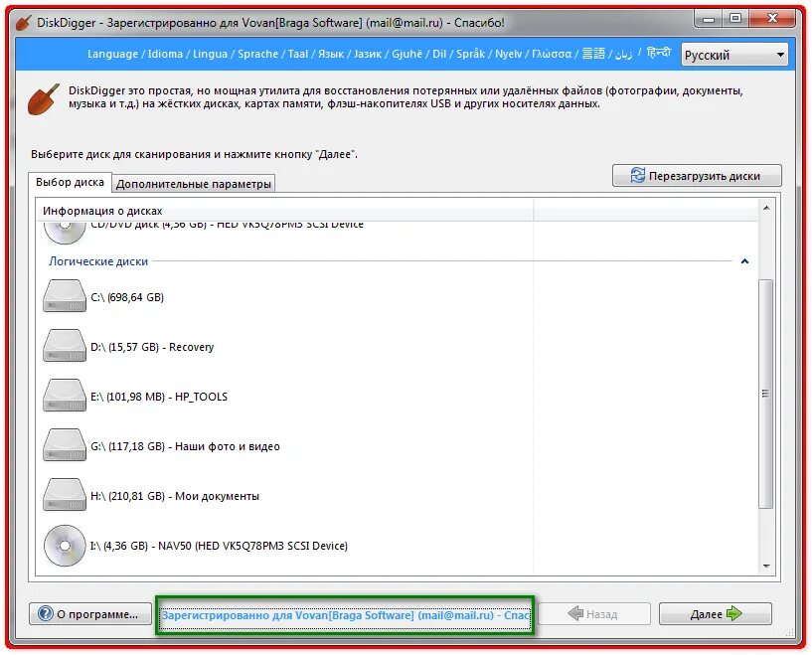Open the О программе dialog
This screenshot has height=655, width=812.
[89, 614]
